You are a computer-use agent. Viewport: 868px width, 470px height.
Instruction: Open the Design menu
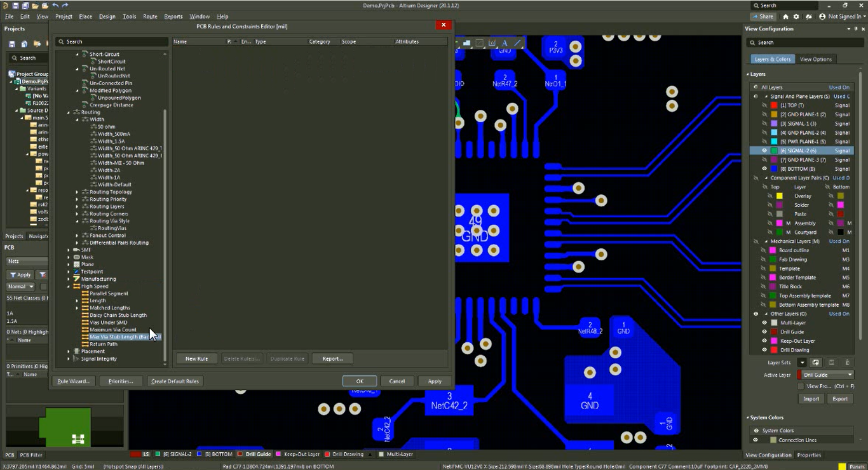[107, 17]
